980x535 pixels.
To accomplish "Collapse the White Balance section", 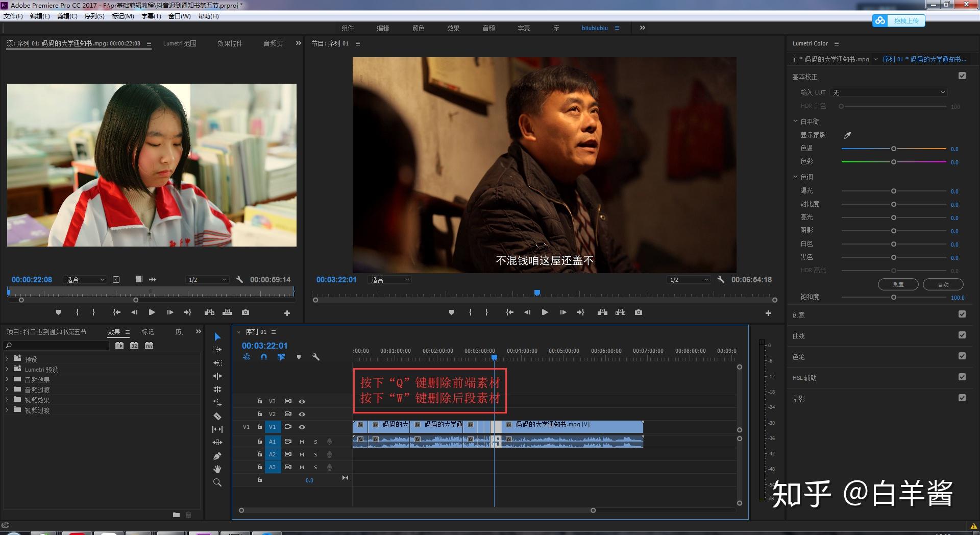I will point(795,121).
